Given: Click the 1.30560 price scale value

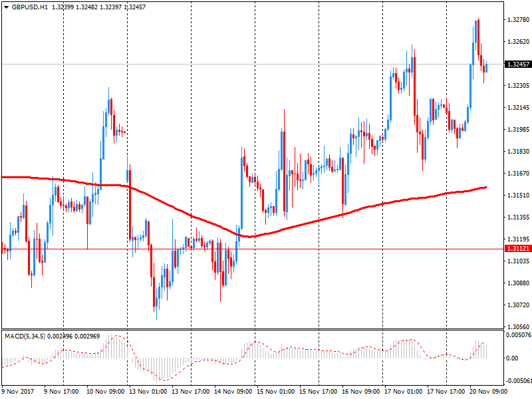Looking at the screenshot, I should (518, 327).
